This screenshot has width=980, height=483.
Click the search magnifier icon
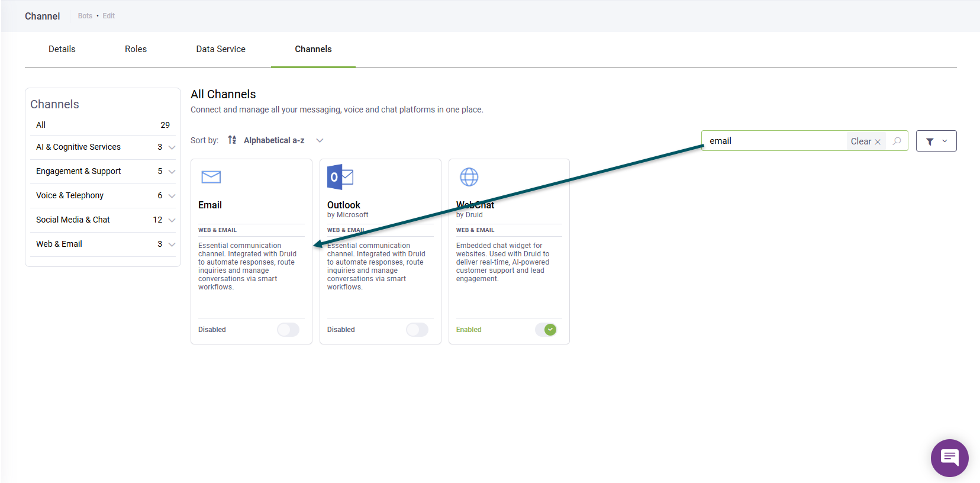(x=897, y=141)
